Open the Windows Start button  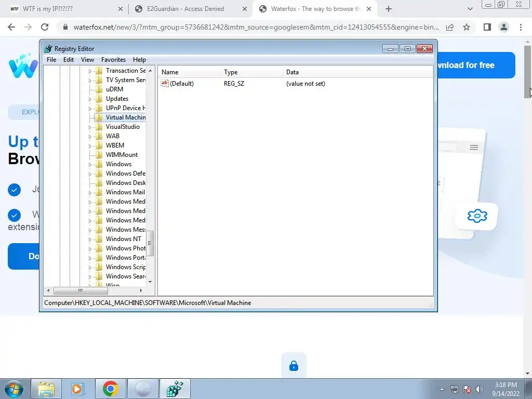[14, 389]
